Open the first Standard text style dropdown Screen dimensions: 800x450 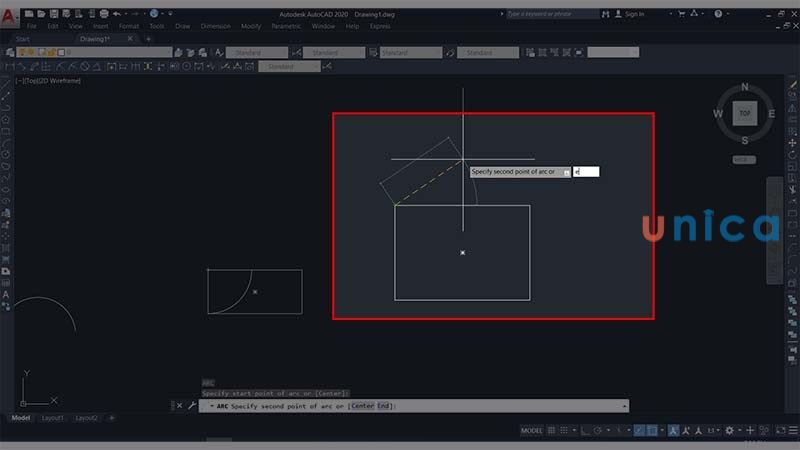point(257,52)
